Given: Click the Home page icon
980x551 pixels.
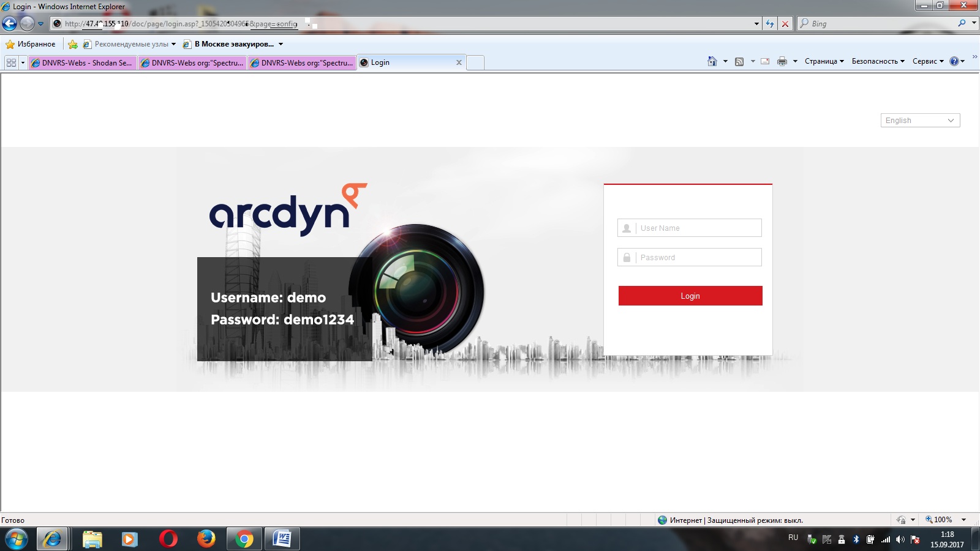Looking at the screenshot, I should [712, 61].
